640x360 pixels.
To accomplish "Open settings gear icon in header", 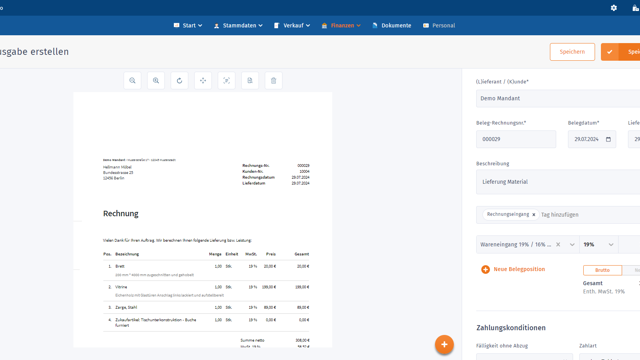I will (x=613, y=8).
